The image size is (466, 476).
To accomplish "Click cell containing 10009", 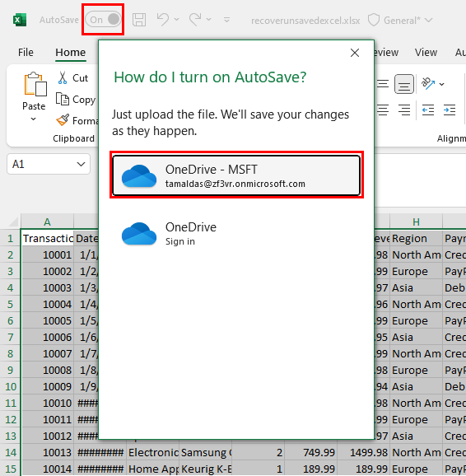I will coord(48,386).
